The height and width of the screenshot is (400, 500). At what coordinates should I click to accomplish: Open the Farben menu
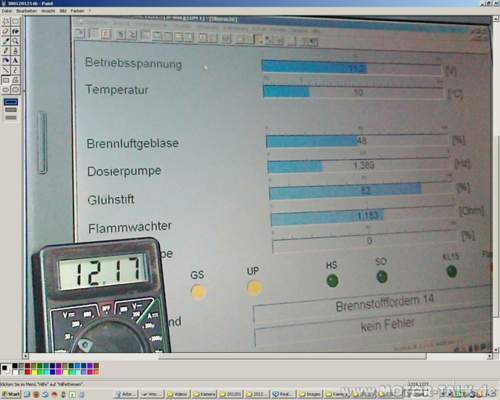click(x=77, y=11)
